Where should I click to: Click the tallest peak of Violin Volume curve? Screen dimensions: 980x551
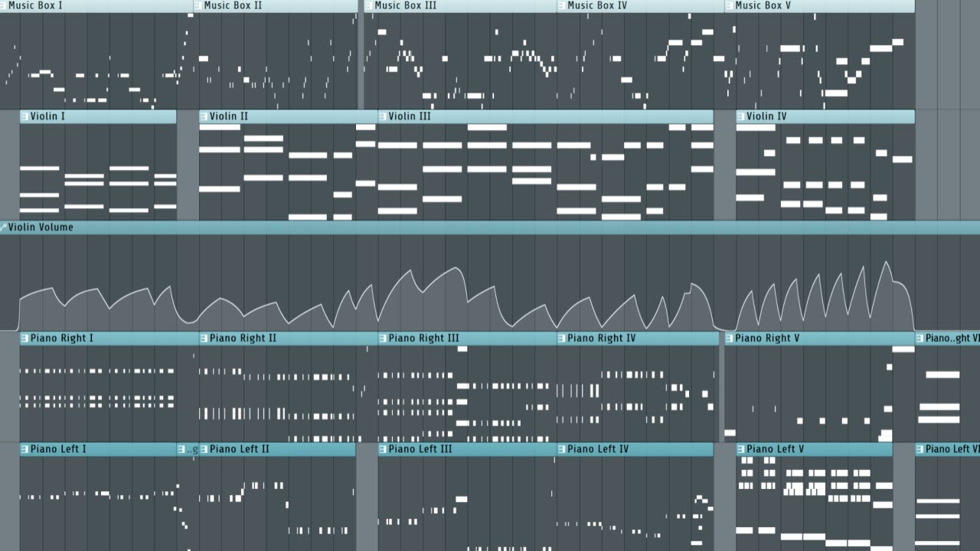point(887,262)
